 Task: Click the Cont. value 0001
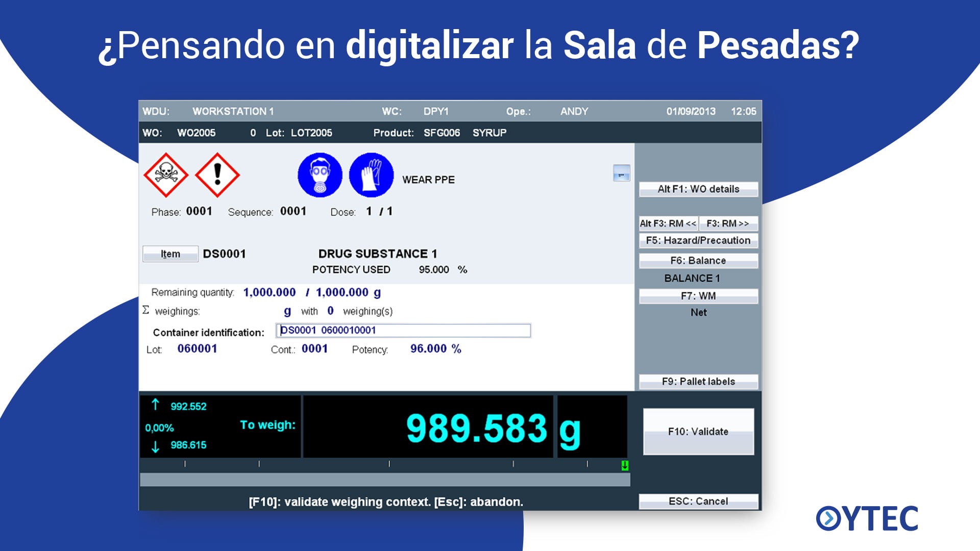314,349
